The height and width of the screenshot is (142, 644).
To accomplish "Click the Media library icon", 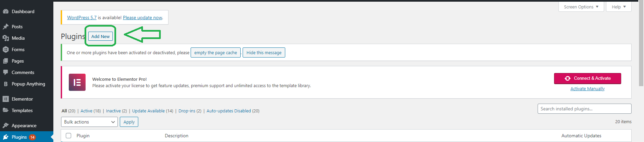I will pyautogui.click(x=6, y=38).
